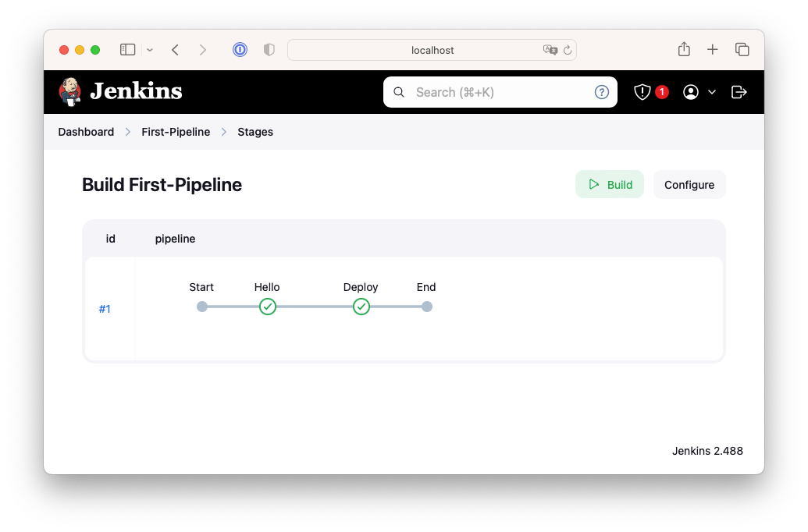This screenshot has height=532, width=808.
Task: Click the Jenkins butler logo icon
Action: 70,92
